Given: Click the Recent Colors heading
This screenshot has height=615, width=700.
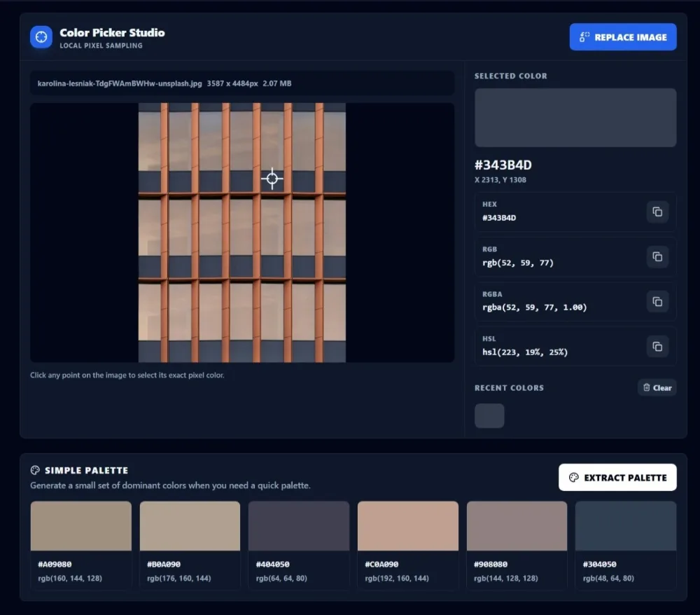Looking at the screenshot, I should click(510, 388).
